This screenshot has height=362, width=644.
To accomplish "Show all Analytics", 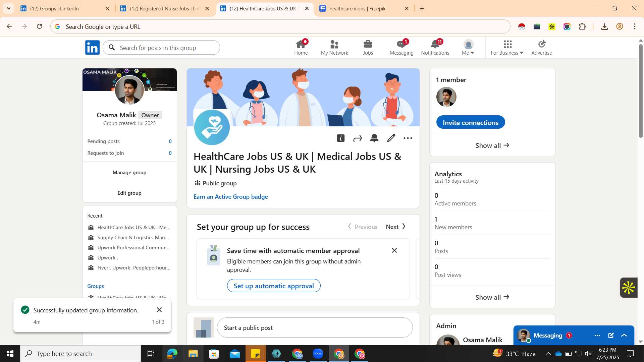I will (492, 297).
